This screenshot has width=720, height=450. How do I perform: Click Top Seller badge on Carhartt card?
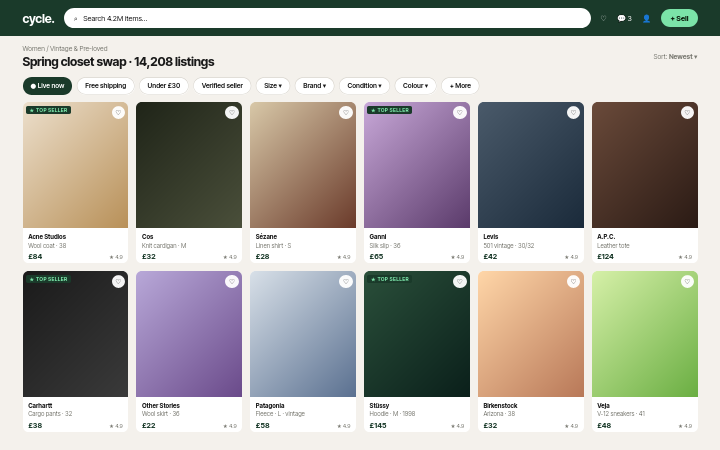tap(49, 279)
